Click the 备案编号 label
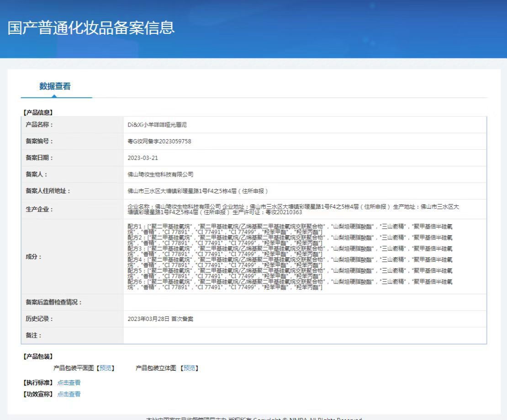Image resolution: width=507 pixels, height=420 pixels. tap(39, 141)
